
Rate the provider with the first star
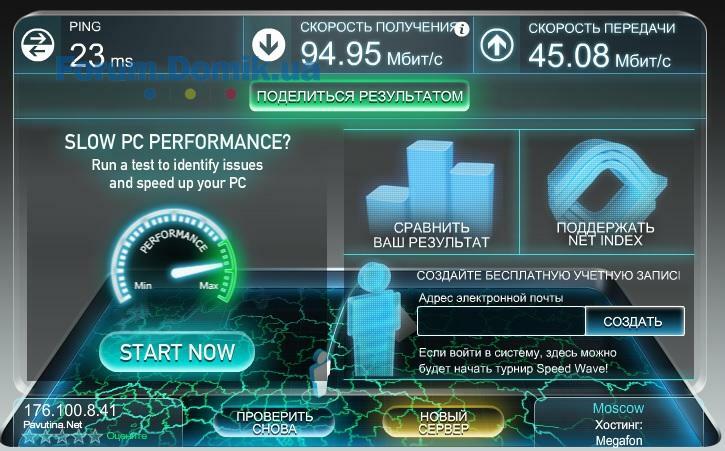(30, 436)
